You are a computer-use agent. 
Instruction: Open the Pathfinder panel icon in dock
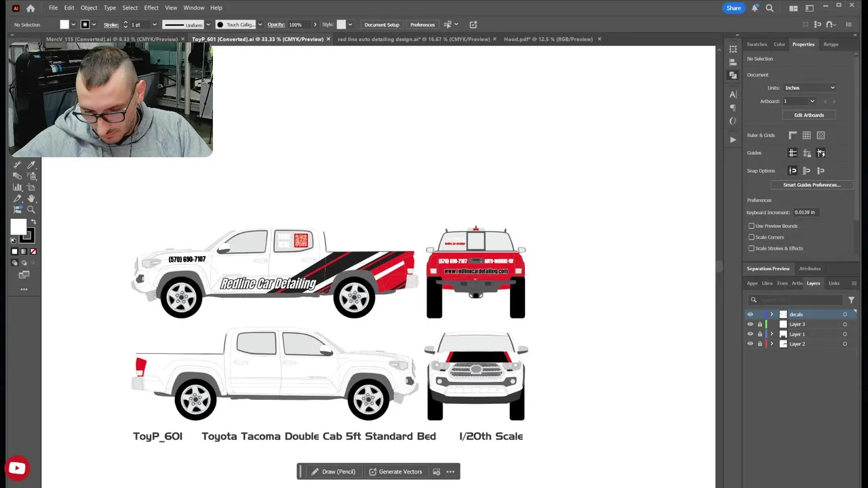coord(733,75)
